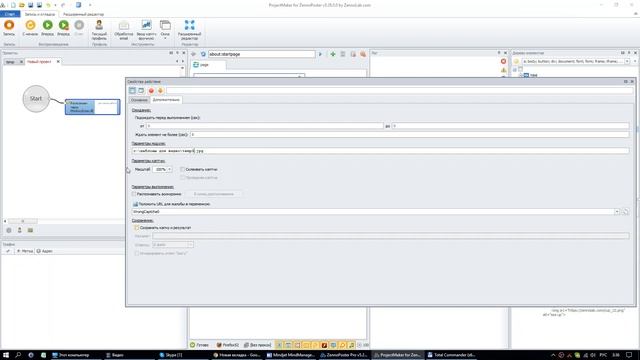Select the first project tab left of 'Новый проект'

point(10,62)
